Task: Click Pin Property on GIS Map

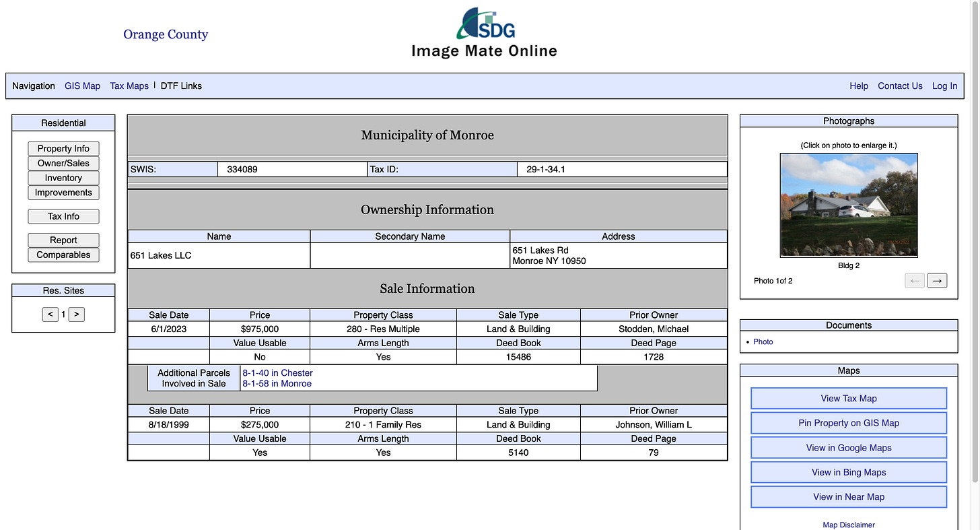Action: coord(849,423)
